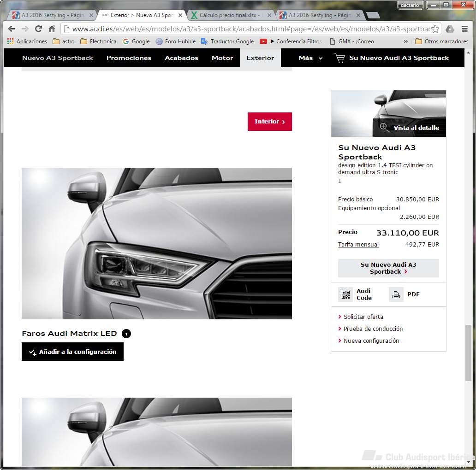The height and width of the screenshot is (470, 476).
Task: Expand the Más dropdown menu
Action: click(310, 58)
